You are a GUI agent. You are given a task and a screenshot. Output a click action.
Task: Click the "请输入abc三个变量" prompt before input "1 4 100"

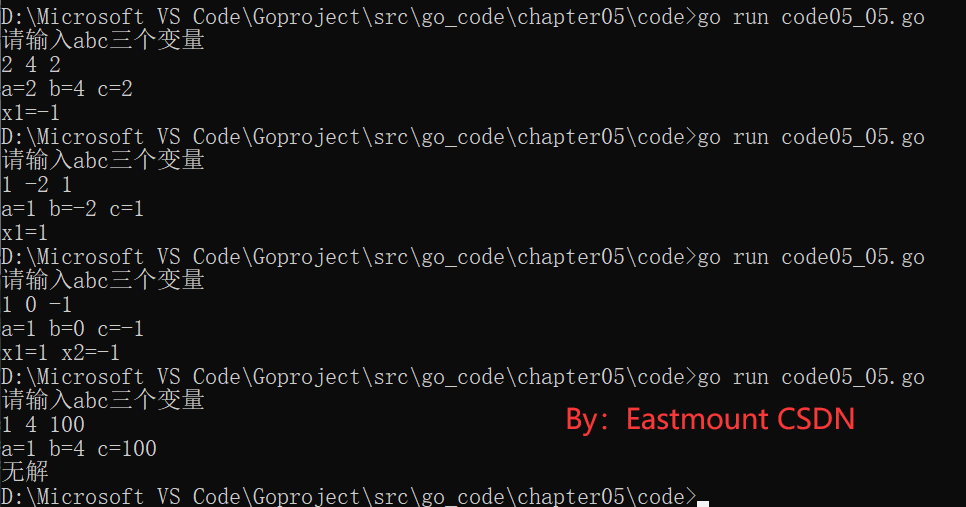(x=103, y=401)
